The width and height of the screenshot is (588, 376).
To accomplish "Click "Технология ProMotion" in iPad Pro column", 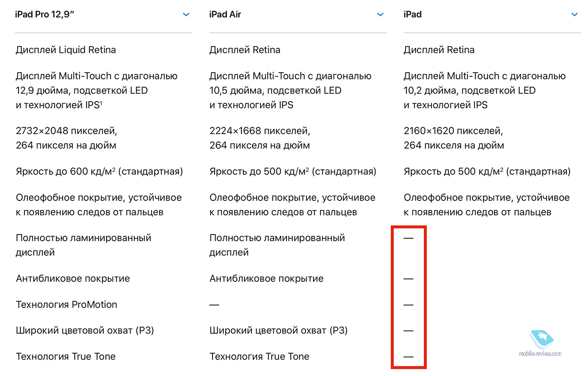I will tap(66, 305).
